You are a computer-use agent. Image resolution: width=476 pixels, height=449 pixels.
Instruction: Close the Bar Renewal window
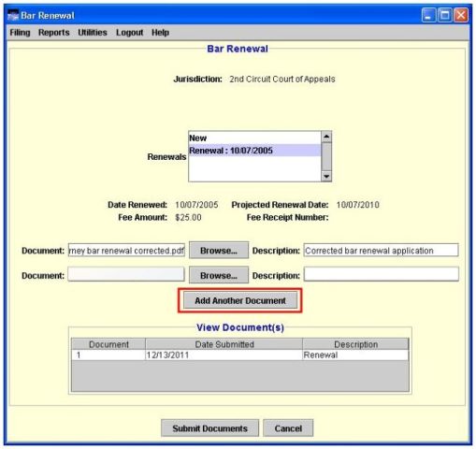click(x=461, y=15)
